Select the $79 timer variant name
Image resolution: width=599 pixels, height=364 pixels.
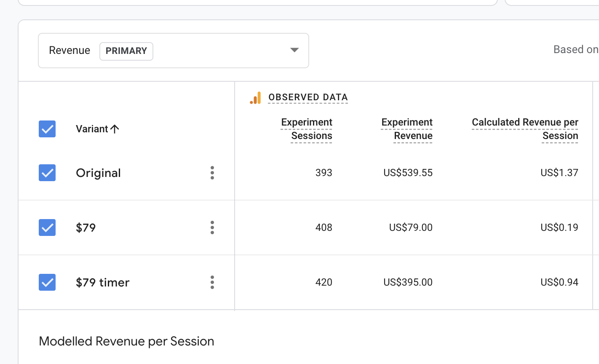[x=103, y=282]
